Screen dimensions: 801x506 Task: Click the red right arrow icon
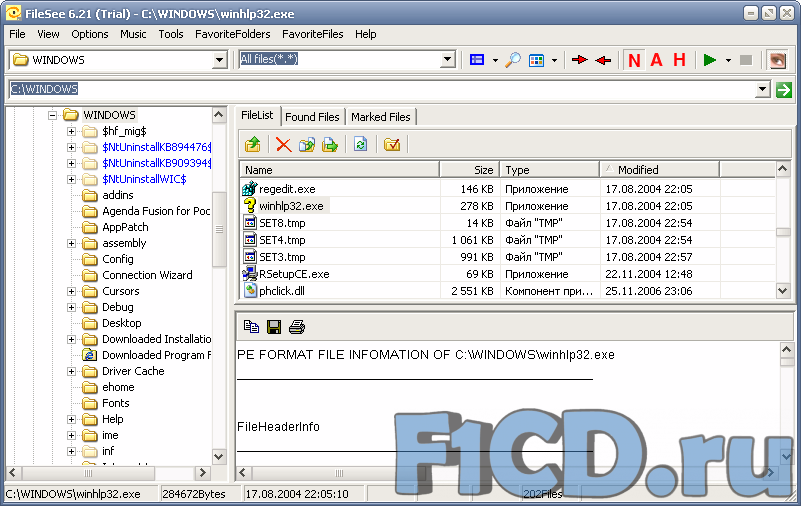click(x=579, y=60)
